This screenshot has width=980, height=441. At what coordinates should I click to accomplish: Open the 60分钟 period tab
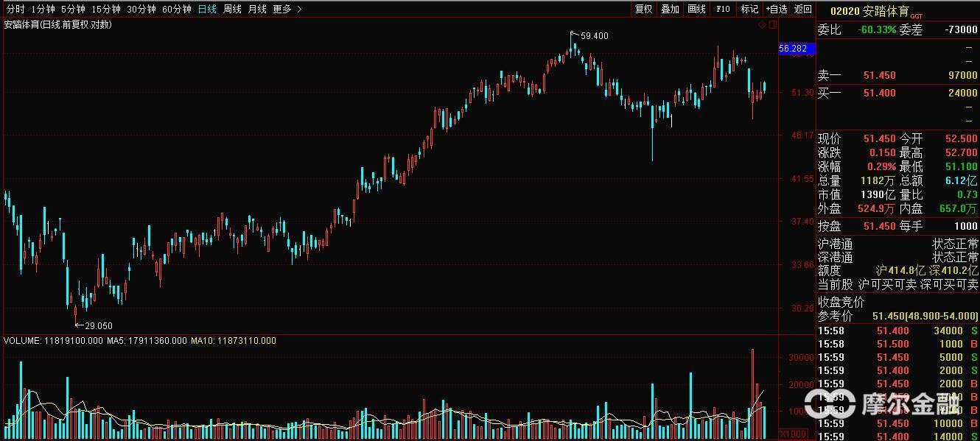(x=177, y=9)
